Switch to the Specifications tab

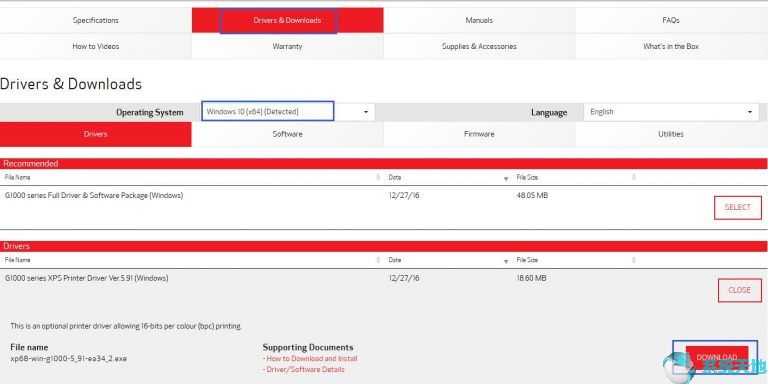(96, 21)
